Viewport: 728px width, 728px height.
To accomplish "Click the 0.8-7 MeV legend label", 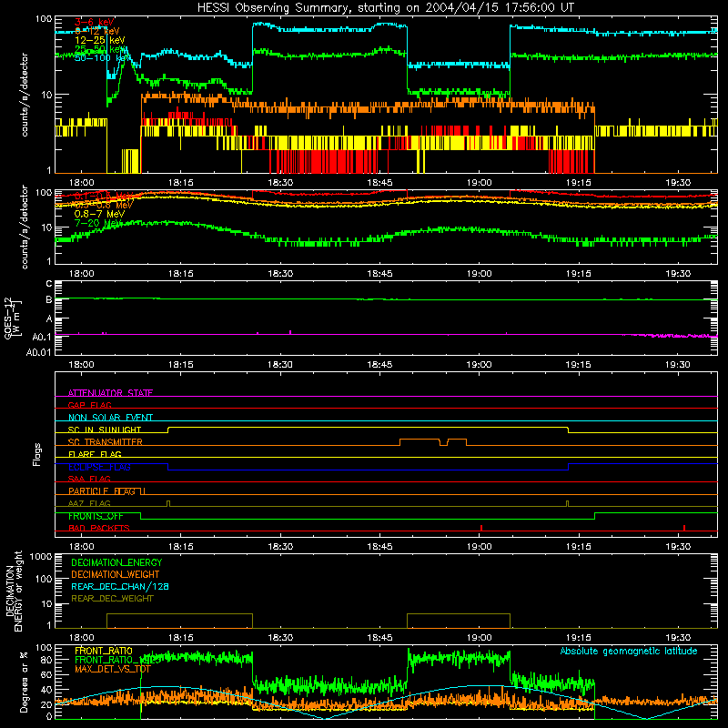I will [x=99, y=214].
